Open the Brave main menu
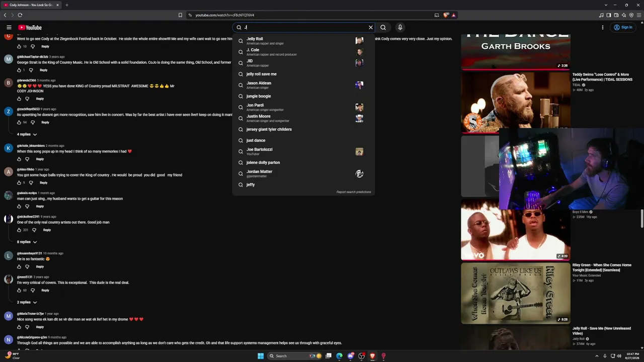Image resolution: width=644 pixels, height=362 pixels. (639, 15)
